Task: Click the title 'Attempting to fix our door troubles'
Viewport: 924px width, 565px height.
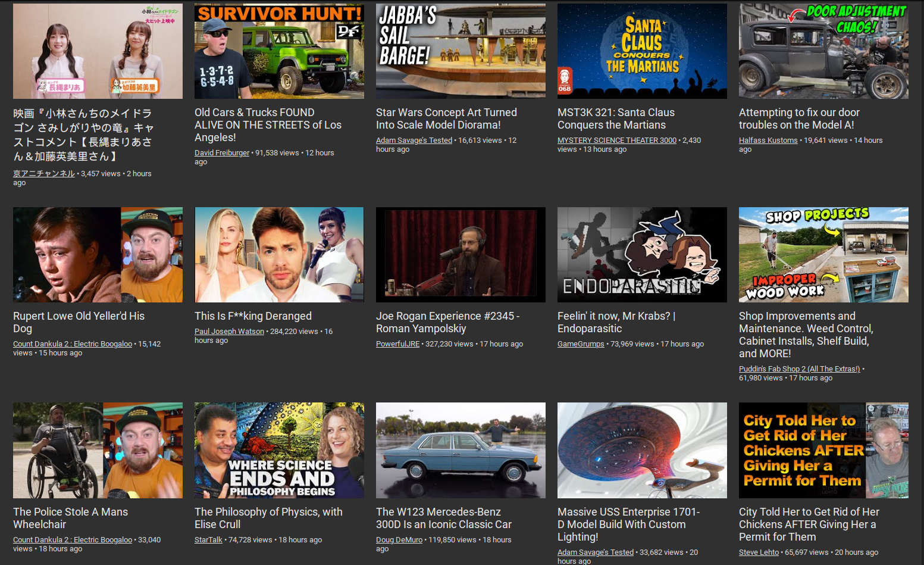Action: point(799,118)
